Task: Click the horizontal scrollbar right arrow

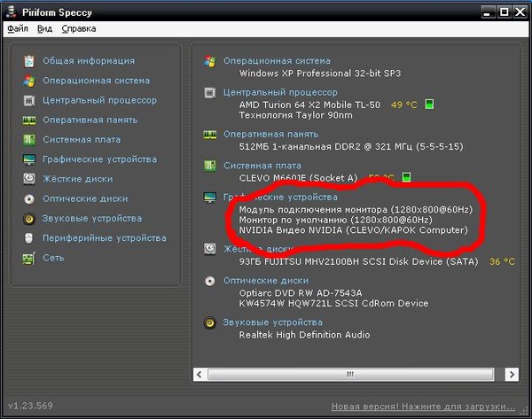Action: pyautogui.click(x=512, y=375)
